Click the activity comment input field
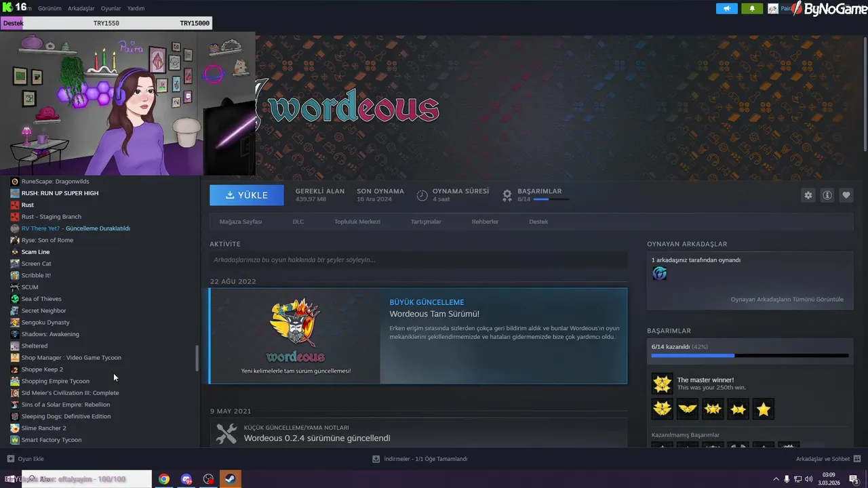Viewport: 868px width, 488px height. pyautogui.click(x=418, y=260)
